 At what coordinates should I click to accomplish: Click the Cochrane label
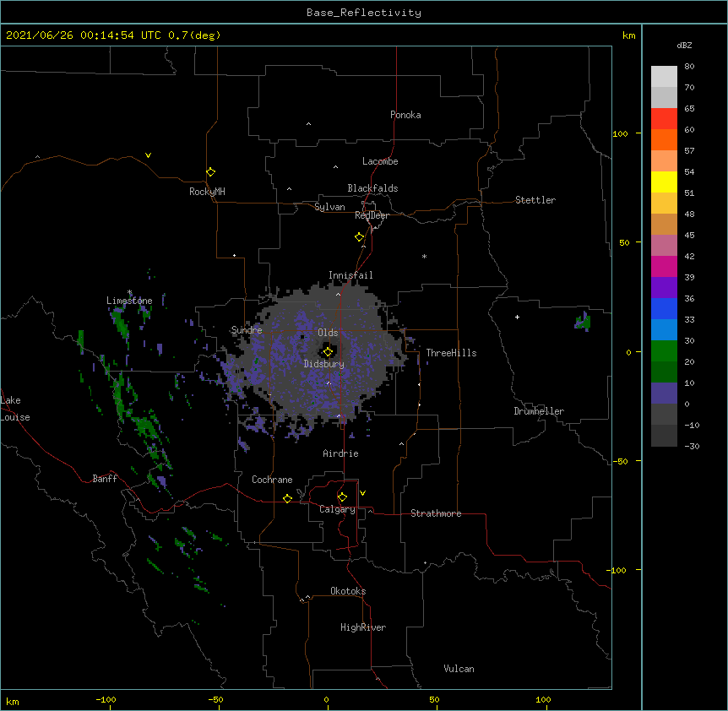tap(272, 480)
